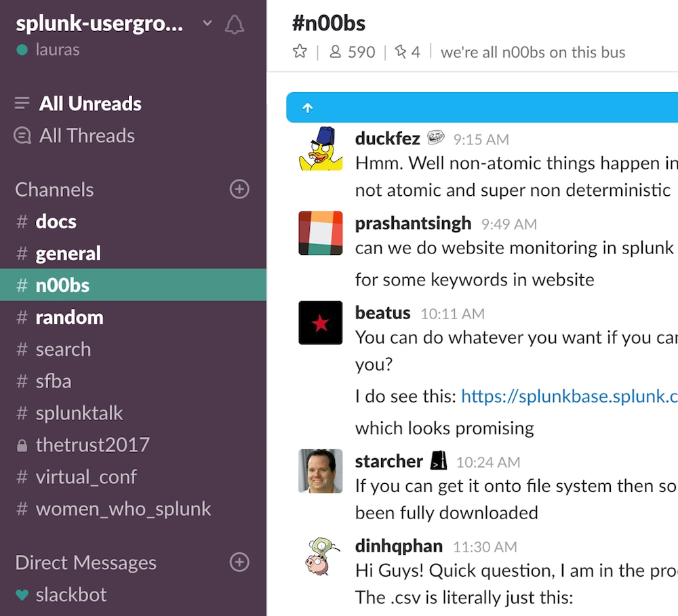
Task: Open All Unreads view
Action: (90, 103)
